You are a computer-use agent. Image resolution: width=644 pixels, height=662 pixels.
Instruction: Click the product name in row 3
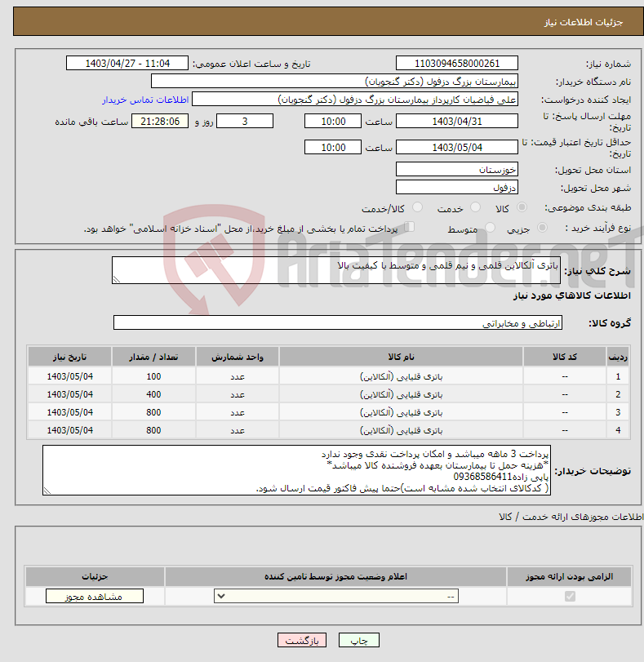tap(401, 412)
